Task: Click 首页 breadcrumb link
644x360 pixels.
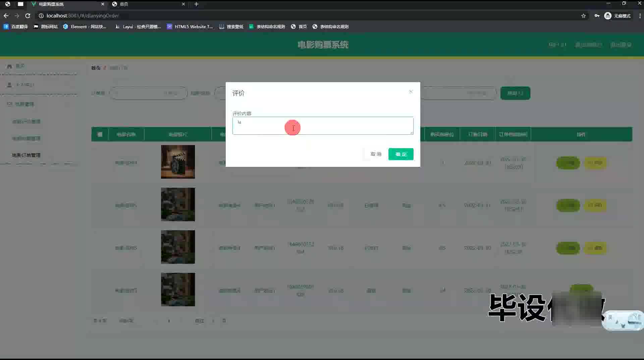Action: (96, 68)
